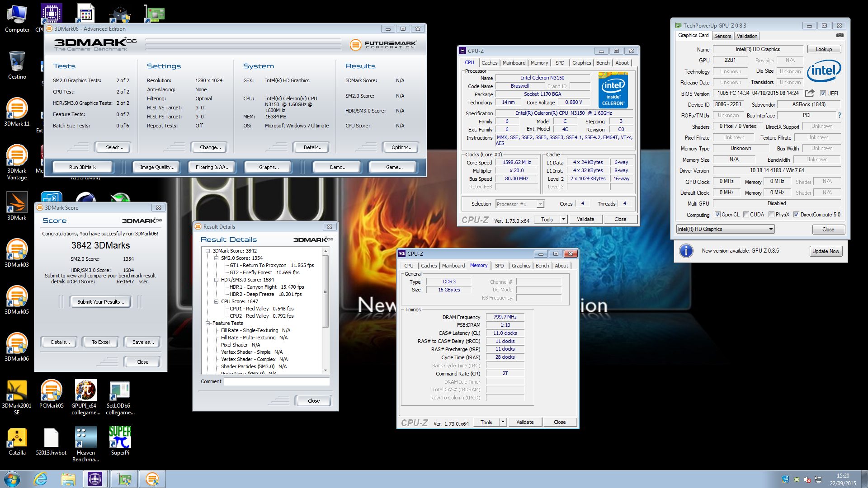Open SPD tab in top CPU-Z window
The height and width of the screenshot is (488, 868).
click(560, 63)
